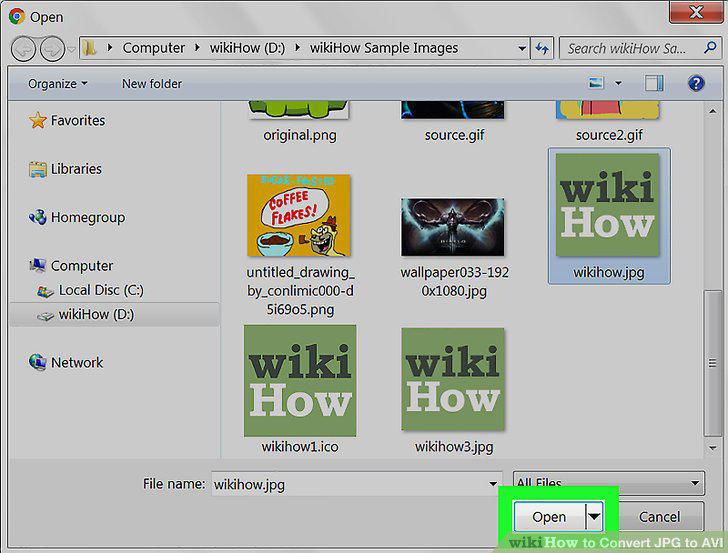Click the refresh button beside address bar
The width and height of the screenshot is (728, 553).
[x=542, y=48]
